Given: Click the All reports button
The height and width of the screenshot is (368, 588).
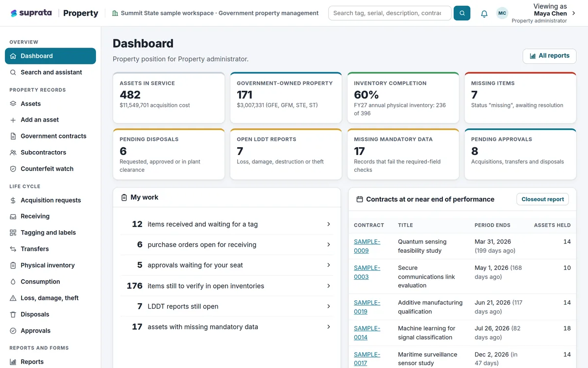Looking at the screenshot, I should (x=549, y=56).
